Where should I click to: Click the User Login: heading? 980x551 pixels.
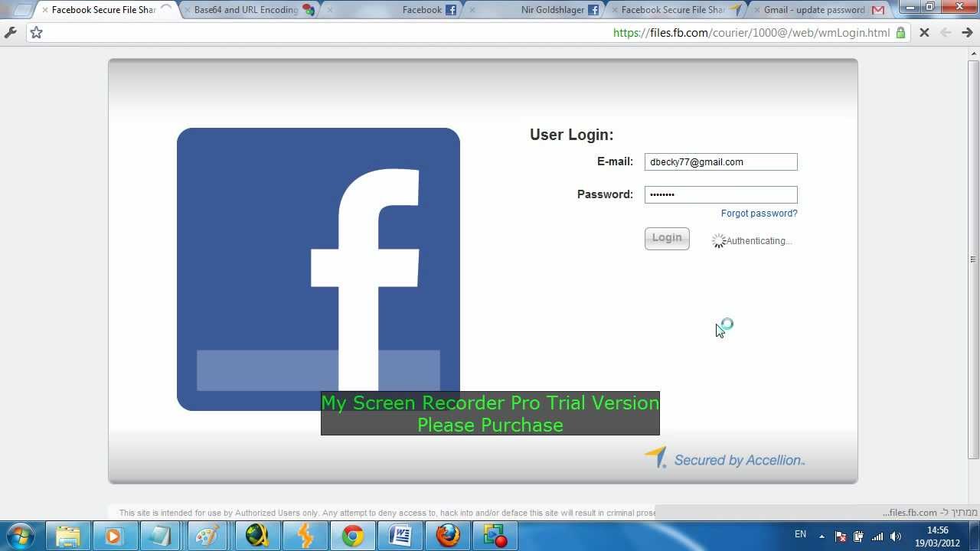pyautogui.click(x=572, y=135)
